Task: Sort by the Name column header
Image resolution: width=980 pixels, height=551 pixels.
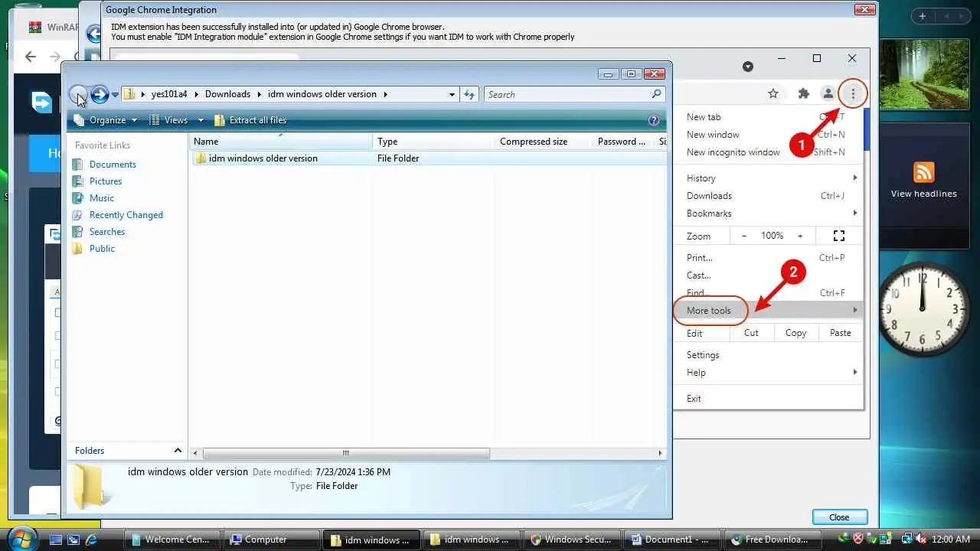Action: pos(280,142)
